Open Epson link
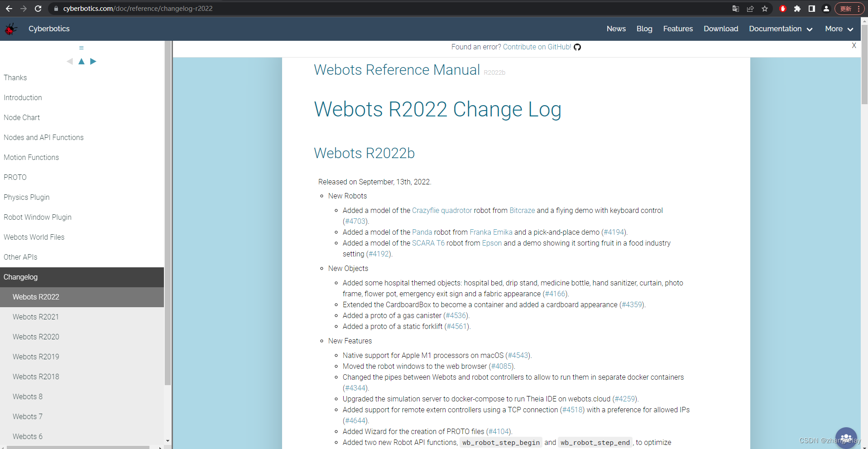The height and width of the screenshot is (449, 868). [x=492, y=243]
